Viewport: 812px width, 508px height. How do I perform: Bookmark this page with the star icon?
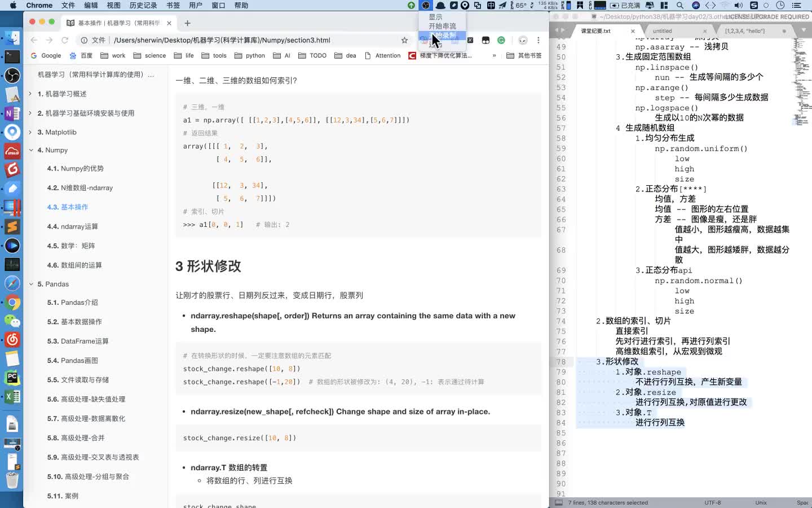point(404,40)
